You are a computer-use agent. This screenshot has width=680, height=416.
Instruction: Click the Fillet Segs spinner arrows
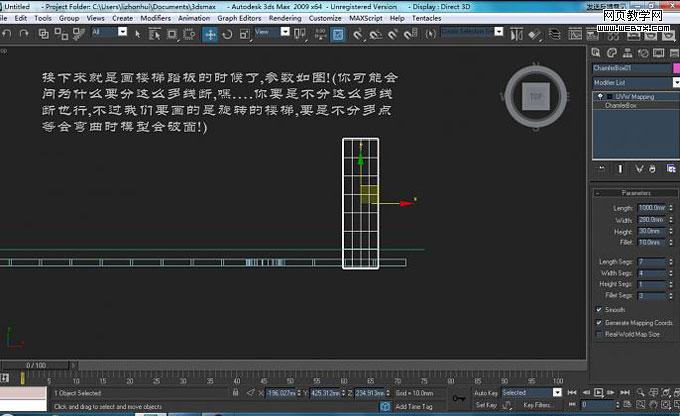(x=671, y=295)
